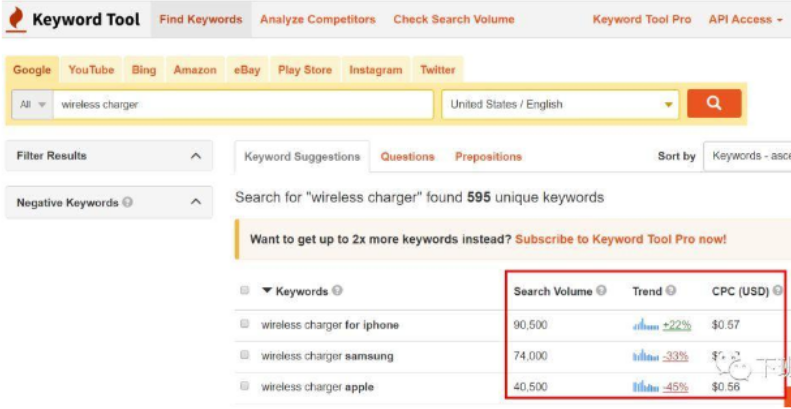Select the wireless charger samsung checkbox

245,356
